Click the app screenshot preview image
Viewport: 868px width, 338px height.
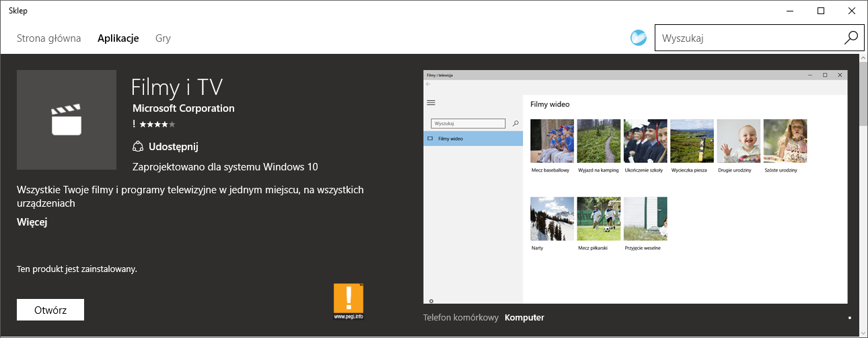click(635, 187)
